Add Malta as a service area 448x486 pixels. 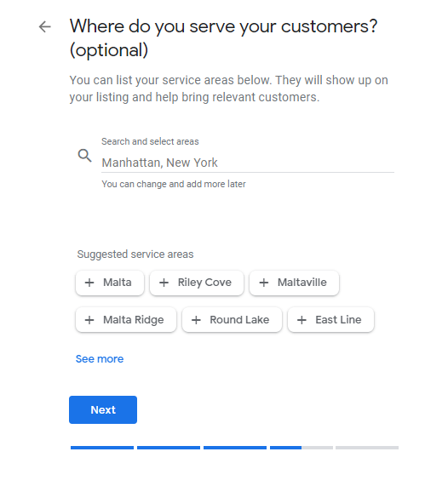tap(110, 283)
